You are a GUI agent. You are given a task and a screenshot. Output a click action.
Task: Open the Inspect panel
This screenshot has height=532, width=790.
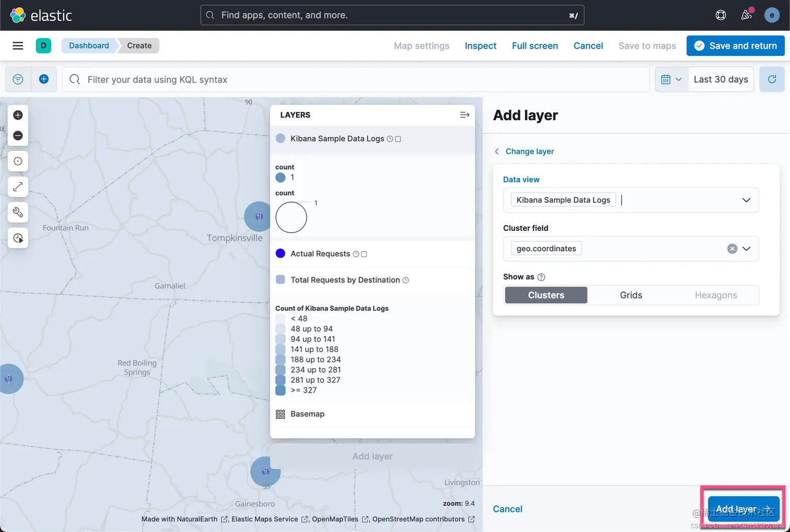pos(481,46)
